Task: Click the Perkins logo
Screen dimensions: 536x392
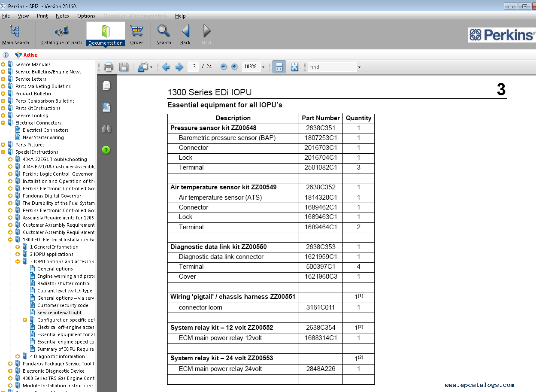Action: tap(502, 35)
